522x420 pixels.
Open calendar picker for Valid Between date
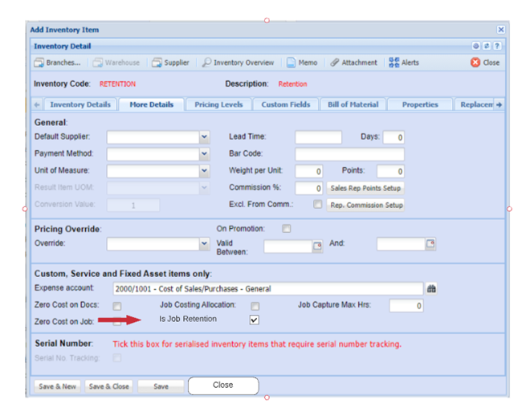coord(317,245)
